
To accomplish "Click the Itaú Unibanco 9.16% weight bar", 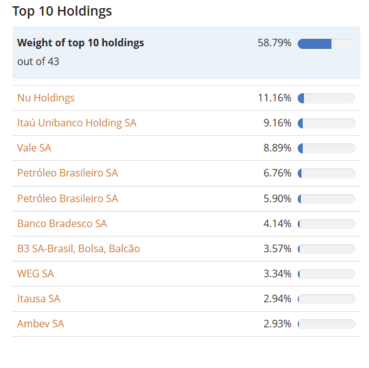I will click(326, 123).
